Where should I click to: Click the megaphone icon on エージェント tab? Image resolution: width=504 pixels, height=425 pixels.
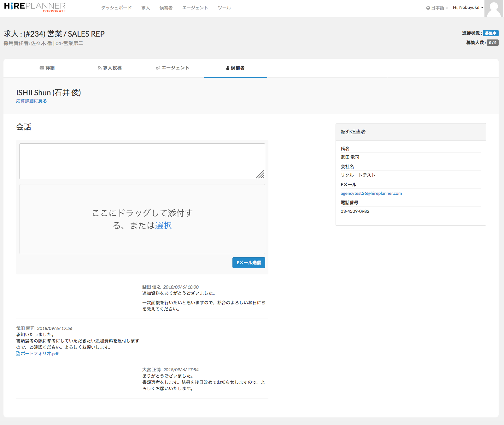pyautogui.click(x=158, y=68)
